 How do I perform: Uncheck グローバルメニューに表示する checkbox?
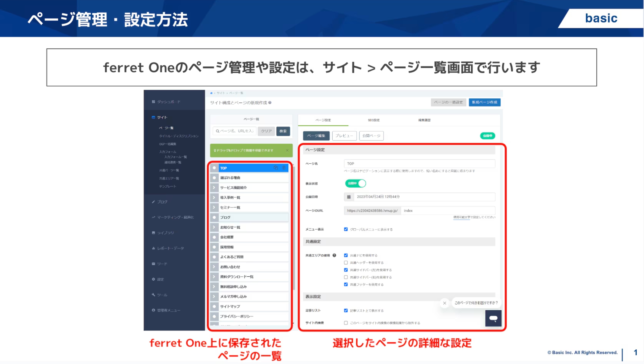(346, 229)
